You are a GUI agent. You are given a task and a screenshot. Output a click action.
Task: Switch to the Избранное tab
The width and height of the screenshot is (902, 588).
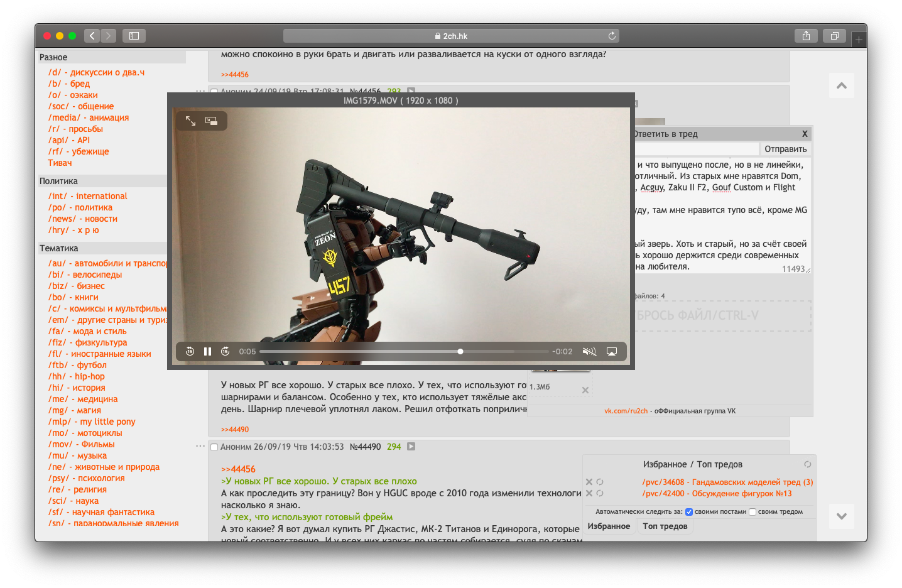609,526
